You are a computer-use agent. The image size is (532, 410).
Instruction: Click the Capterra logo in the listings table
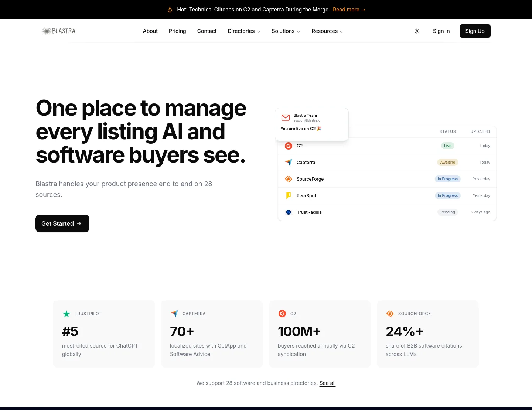click(289, 163)
